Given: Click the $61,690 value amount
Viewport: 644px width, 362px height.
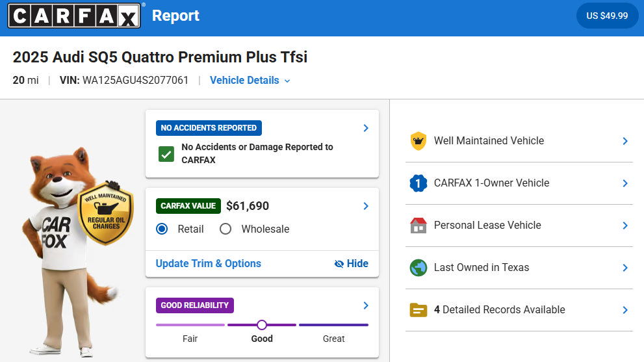Looking at the screenshot, I should pos(248,206).
